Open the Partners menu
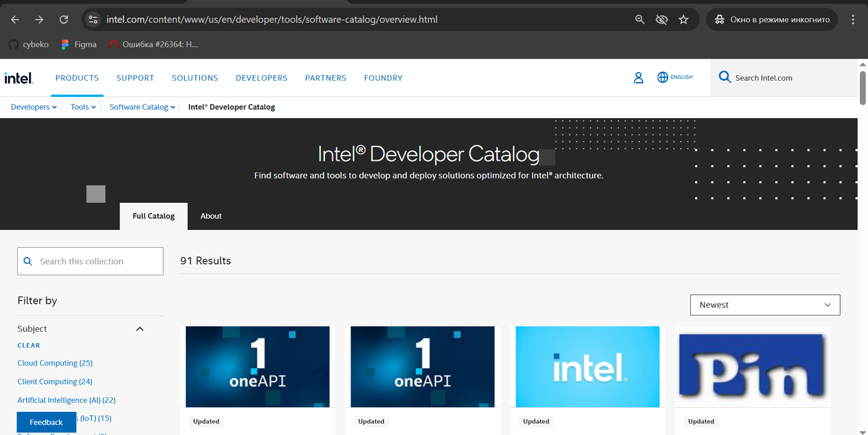 coord(325,78)
